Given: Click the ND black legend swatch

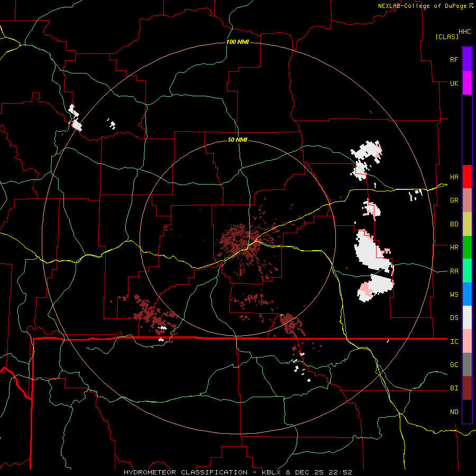Looking at the screenshot, I should (x=467, y=411).
